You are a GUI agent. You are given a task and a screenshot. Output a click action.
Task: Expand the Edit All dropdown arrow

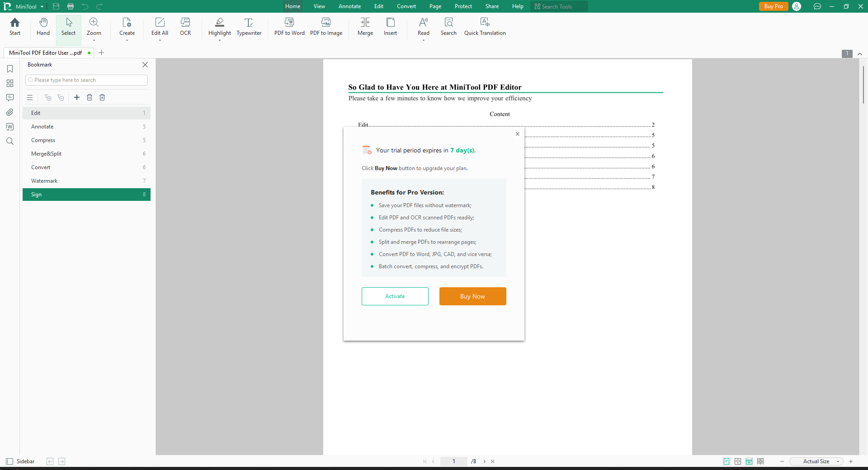pyautogui.click(x=160, y=40)
